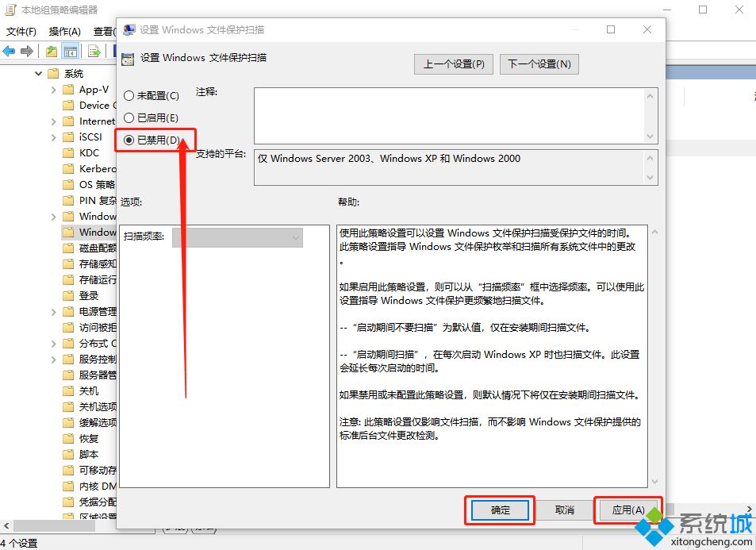Open the 查看 menu
Viewport: 756px width, 550px height.
point(105,32)
